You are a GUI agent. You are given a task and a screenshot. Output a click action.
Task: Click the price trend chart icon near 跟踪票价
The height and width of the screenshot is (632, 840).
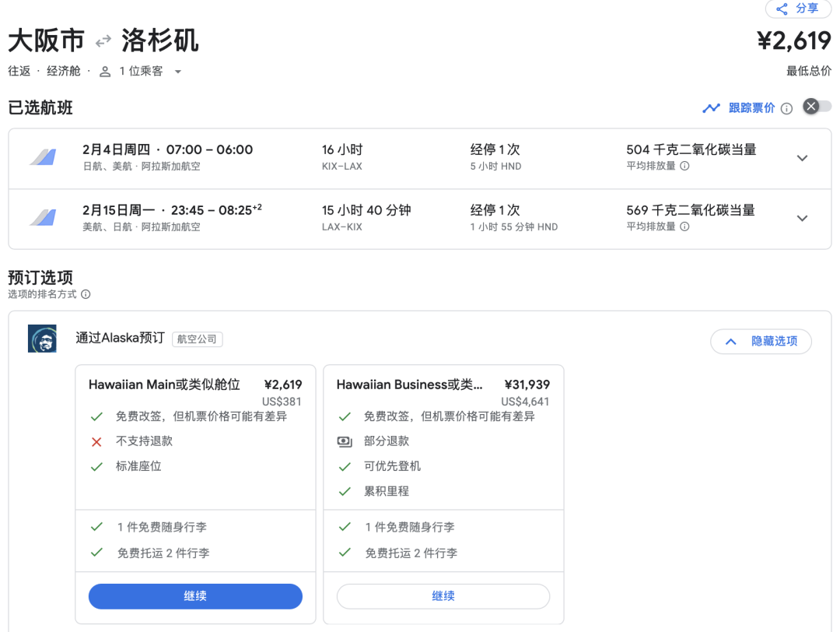pyautogui.click(x=712, y=108)
